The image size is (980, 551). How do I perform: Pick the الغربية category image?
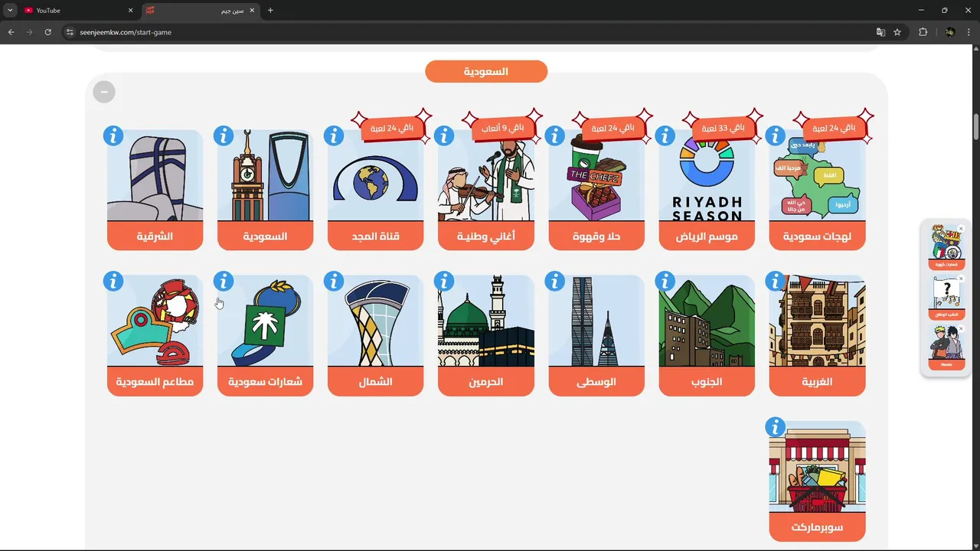point(817,321)
